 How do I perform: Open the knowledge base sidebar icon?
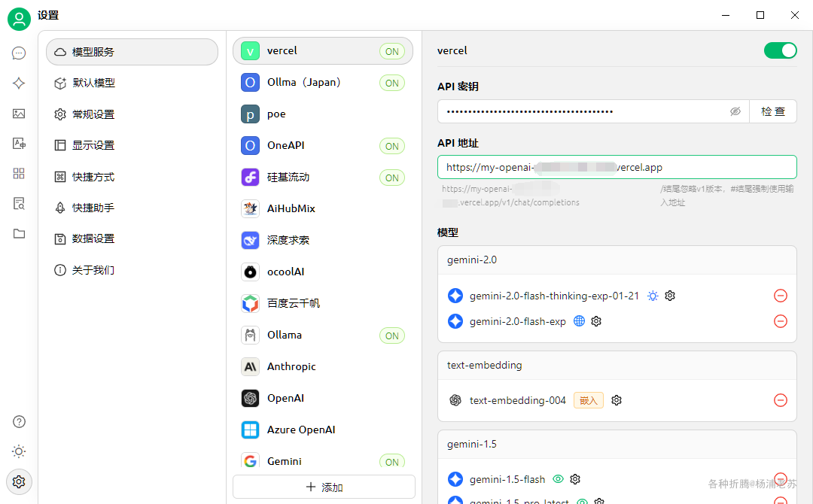19,204
